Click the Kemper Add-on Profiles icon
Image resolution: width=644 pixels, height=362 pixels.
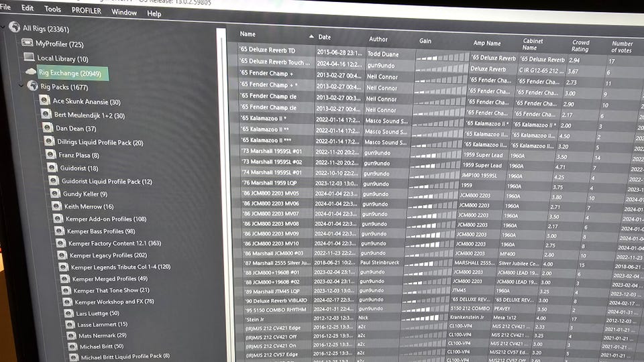[58, 219]
